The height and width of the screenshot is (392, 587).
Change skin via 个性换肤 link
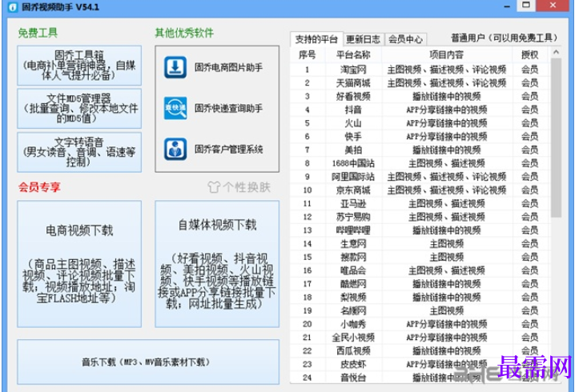(247, 187)
